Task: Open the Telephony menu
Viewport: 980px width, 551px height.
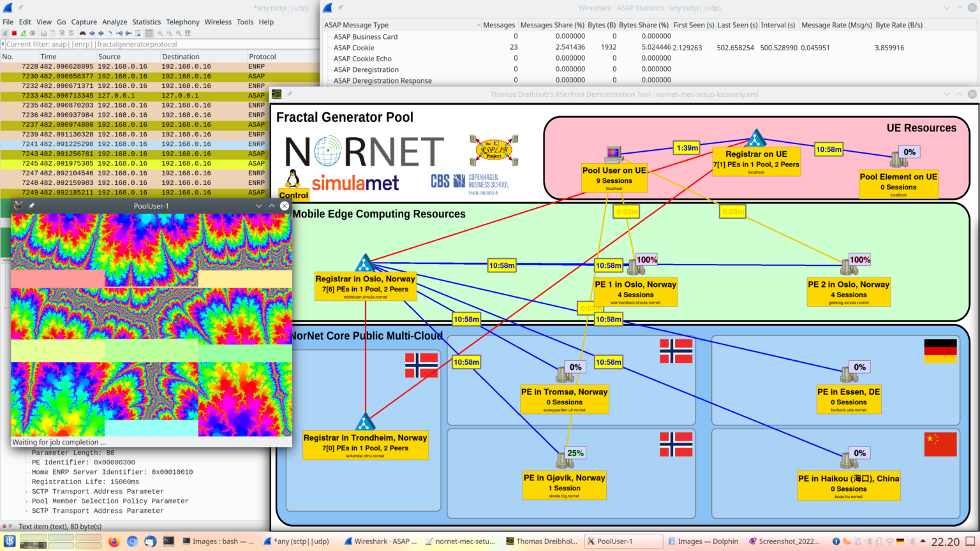Action: point(182,22)
